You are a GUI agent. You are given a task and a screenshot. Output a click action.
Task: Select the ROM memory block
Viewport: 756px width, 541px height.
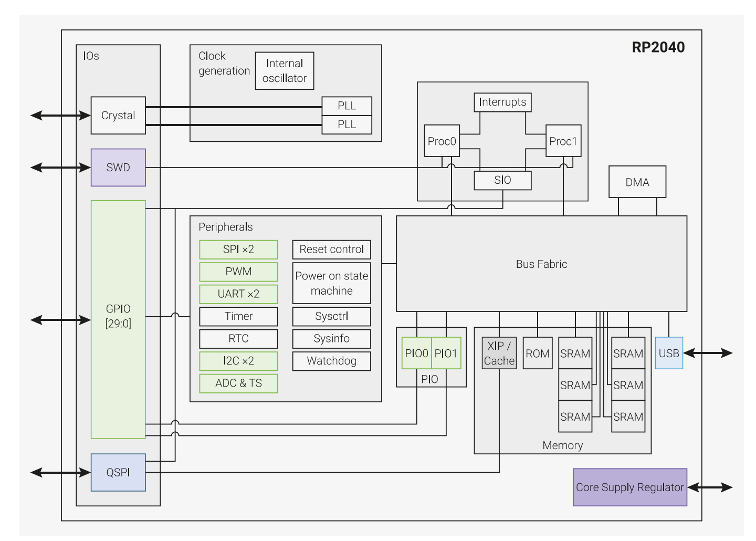point(538,353)
